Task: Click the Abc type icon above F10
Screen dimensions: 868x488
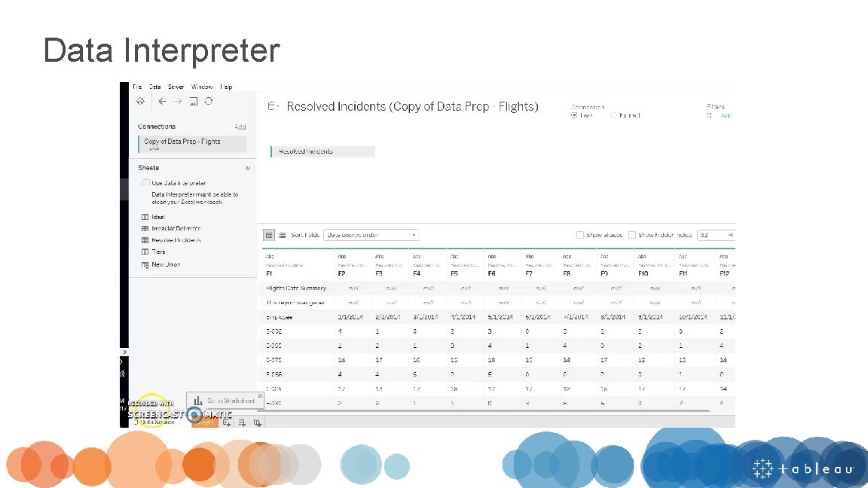Action: coord(642,257)
